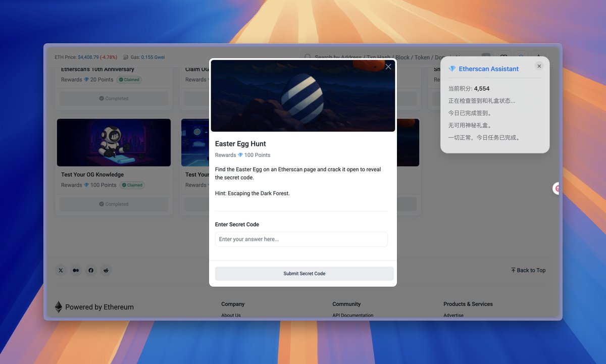Dismiss the Etherscan Assistant panel

click(x=539, y=66)
